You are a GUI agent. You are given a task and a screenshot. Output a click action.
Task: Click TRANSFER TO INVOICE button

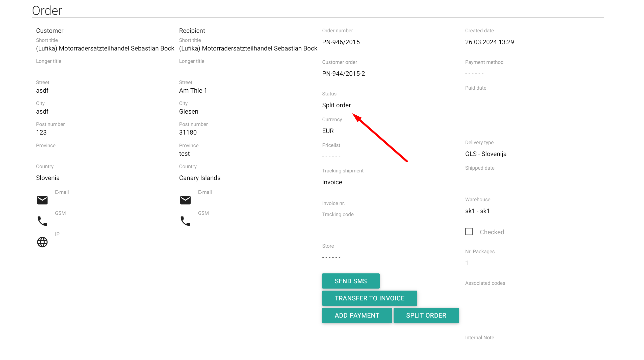point(369,298)
